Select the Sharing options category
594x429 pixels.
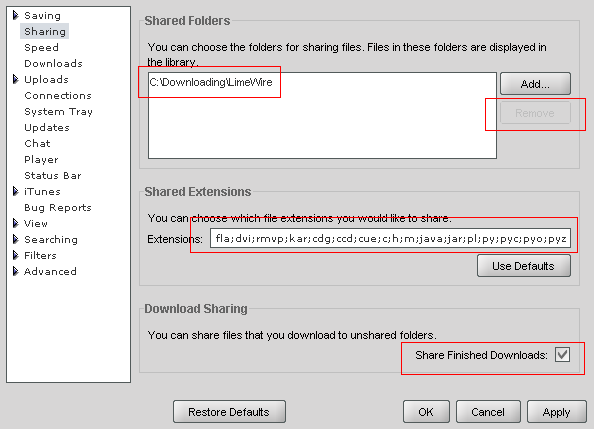point(45,31)
